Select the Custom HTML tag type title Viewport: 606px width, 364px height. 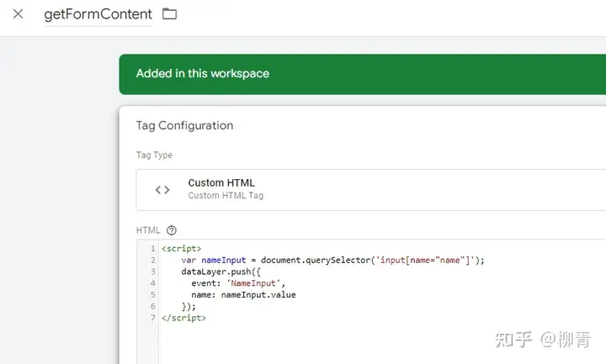click(x=221, y=183)
